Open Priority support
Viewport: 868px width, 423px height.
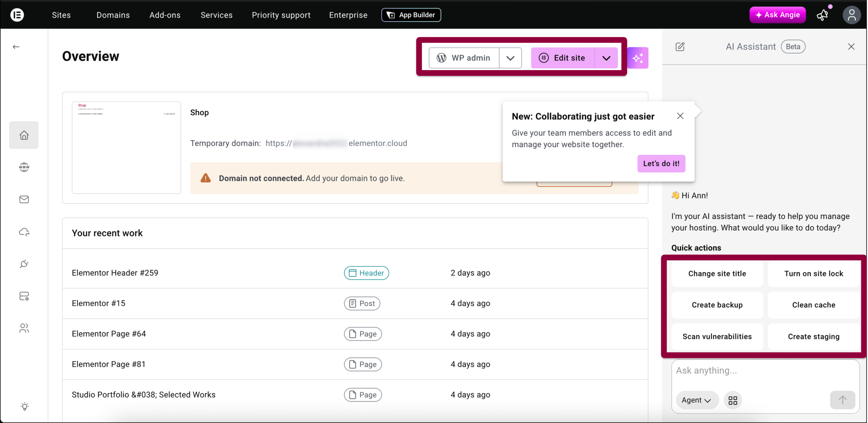(281, 15)
